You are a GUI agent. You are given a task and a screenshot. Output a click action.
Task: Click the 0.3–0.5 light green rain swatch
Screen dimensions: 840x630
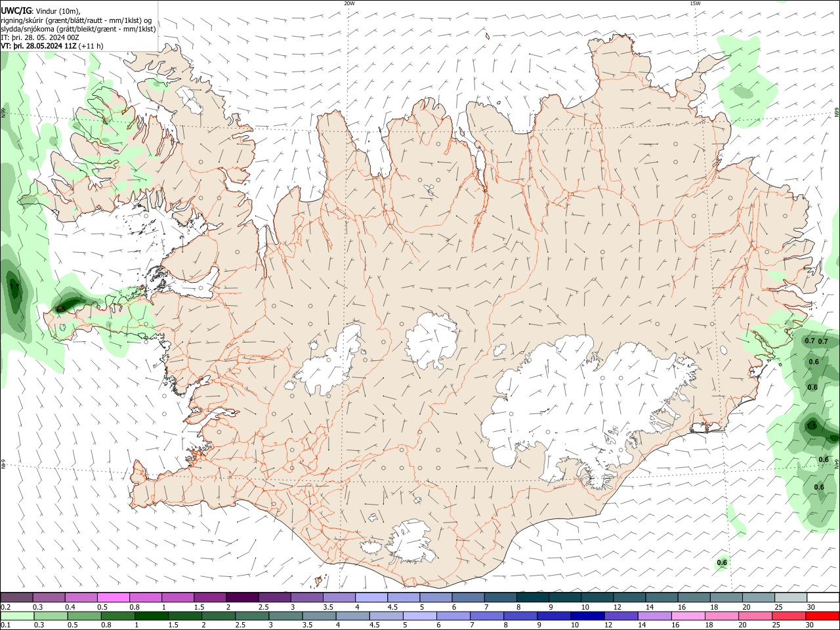click(51, 616)
